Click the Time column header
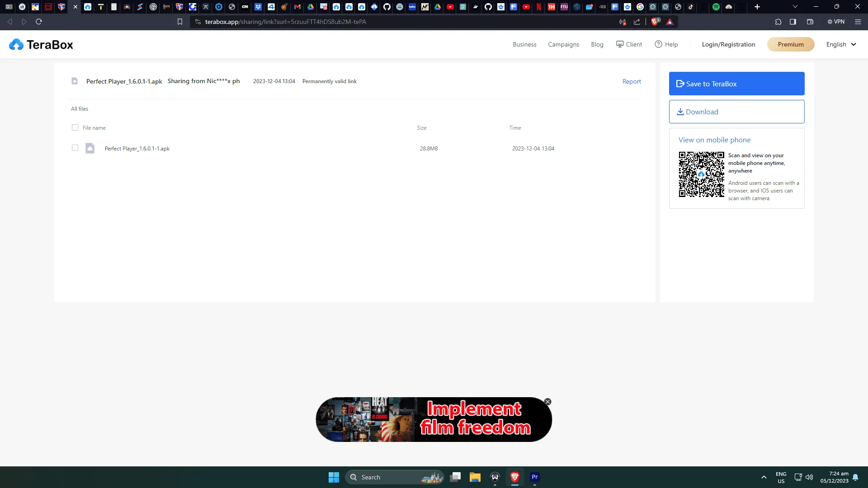 [x=515, y=128]
